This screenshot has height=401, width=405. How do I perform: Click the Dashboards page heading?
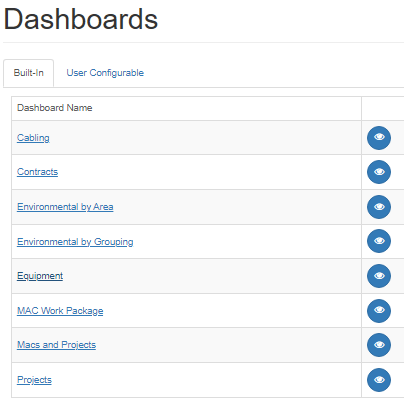click(80, 19)
